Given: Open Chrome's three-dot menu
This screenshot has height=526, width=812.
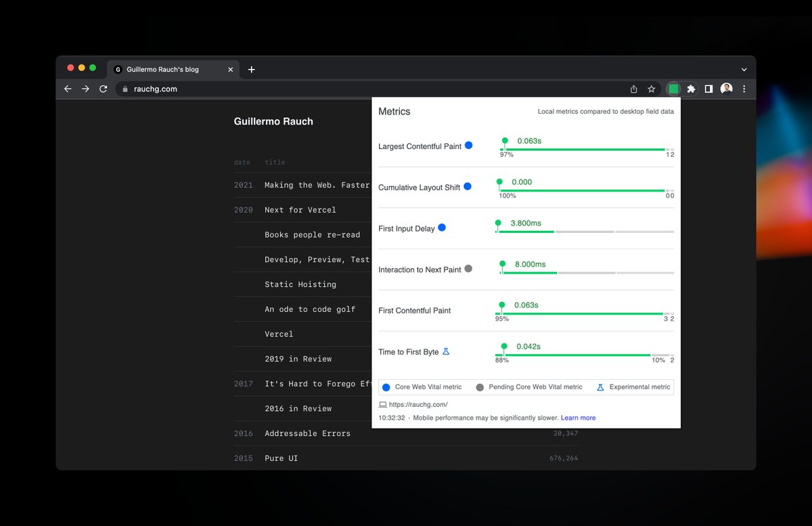Looking at the screenshot, I should coord(744,89).
